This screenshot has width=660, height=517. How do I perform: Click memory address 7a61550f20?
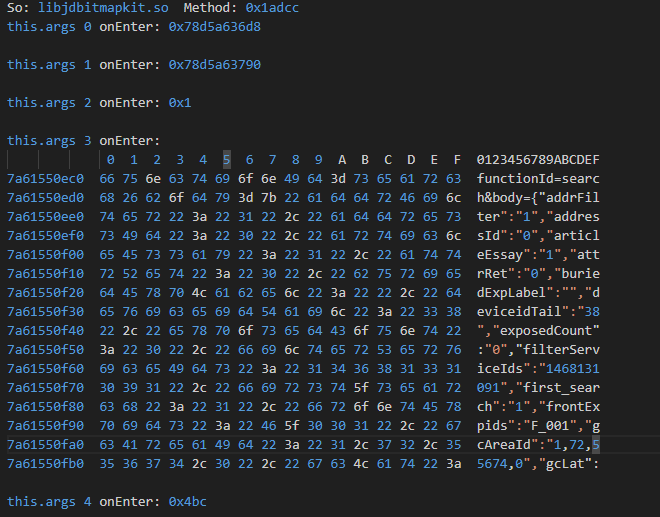[46, 292]
